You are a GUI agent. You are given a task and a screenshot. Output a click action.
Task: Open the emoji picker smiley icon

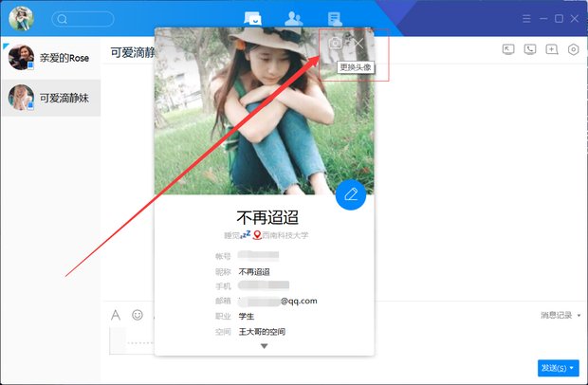pyautogui.click(x=138, y=315)
